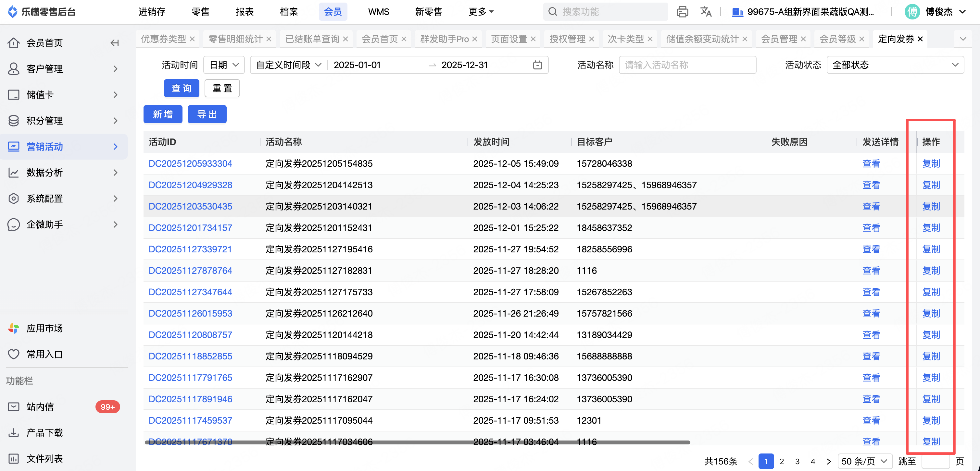Viewport: 980px width, 471px height.
Task: Collapse the sidebar with arrow icon
Action: (x=115, y=43)
